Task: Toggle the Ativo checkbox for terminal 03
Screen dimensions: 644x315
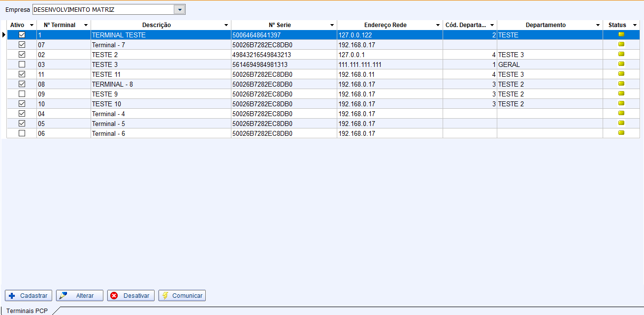Action: point(22,64)
